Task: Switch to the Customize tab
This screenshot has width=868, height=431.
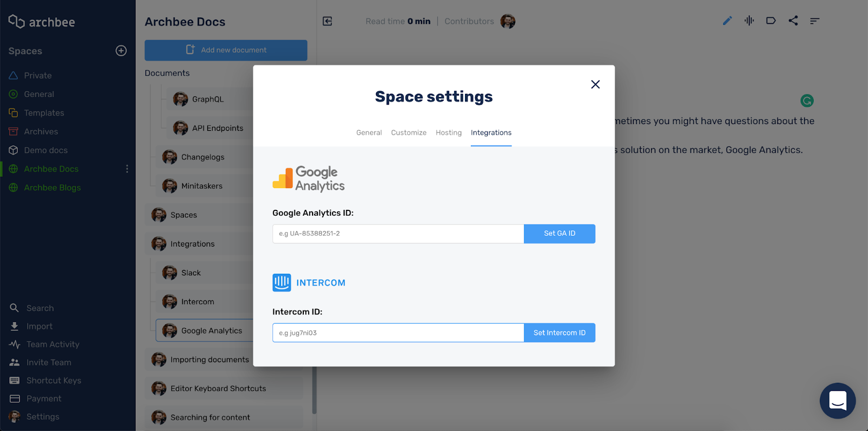Action: pyautogui.click(x=409, y=133)
